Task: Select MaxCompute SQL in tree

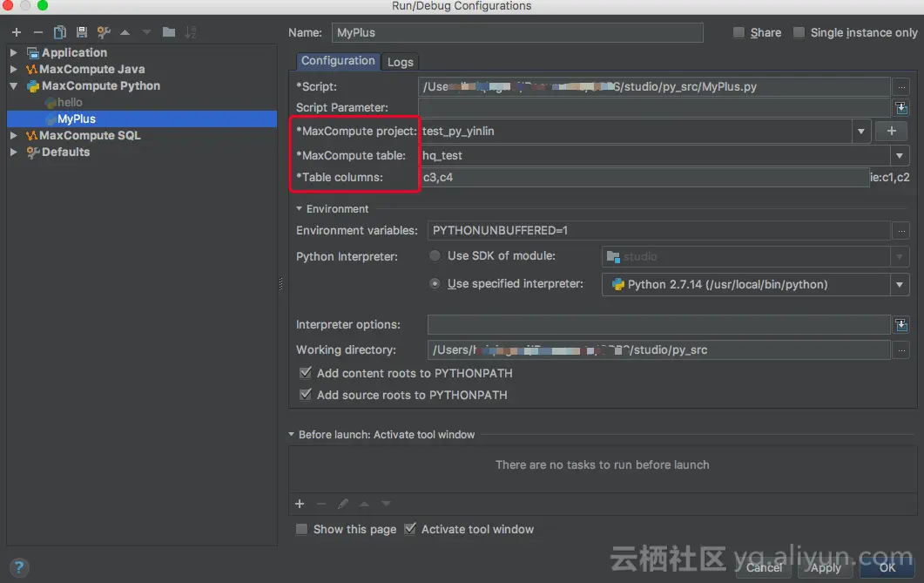Action: click(x=90, y=135)
